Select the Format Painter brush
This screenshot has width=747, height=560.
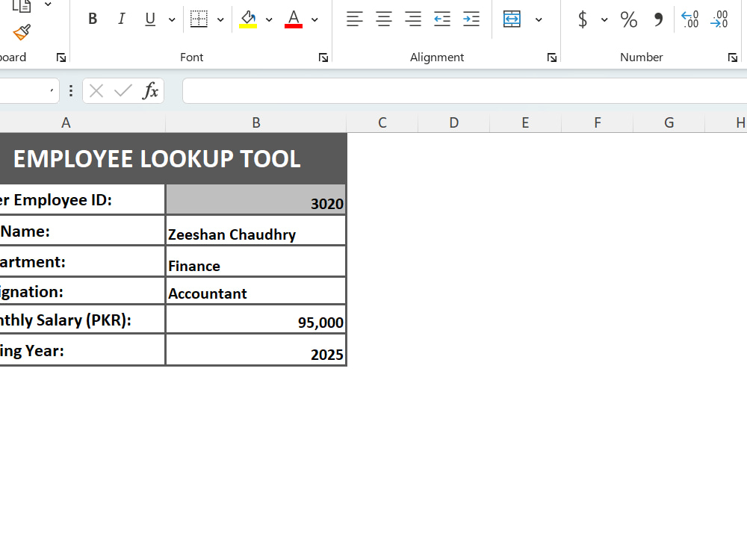pos(22,32)
